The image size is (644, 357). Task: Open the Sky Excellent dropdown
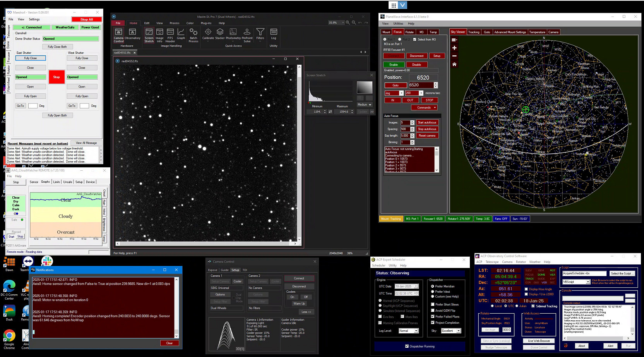pyautogui.click(x=459, y=331)
